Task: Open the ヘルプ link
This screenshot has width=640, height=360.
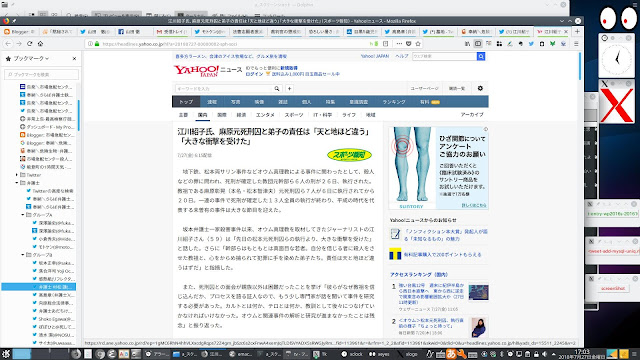Action: tap(402, 56)
